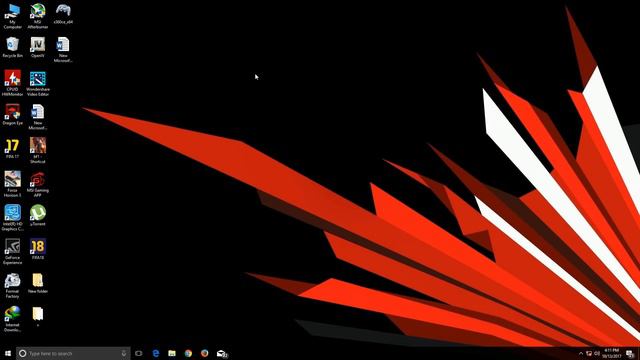
Task: Select the GeForce Experience shortcut
Action: tap(12, 252)
